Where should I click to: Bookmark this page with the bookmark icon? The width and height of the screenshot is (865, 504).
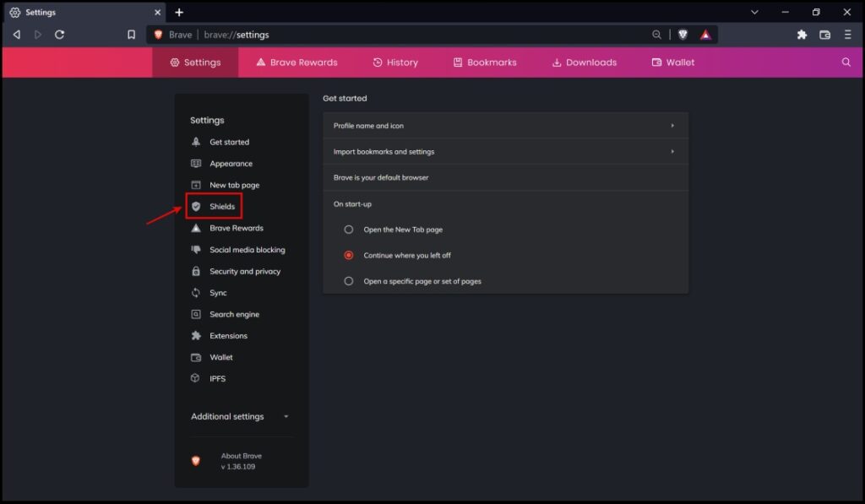point(131,35)
